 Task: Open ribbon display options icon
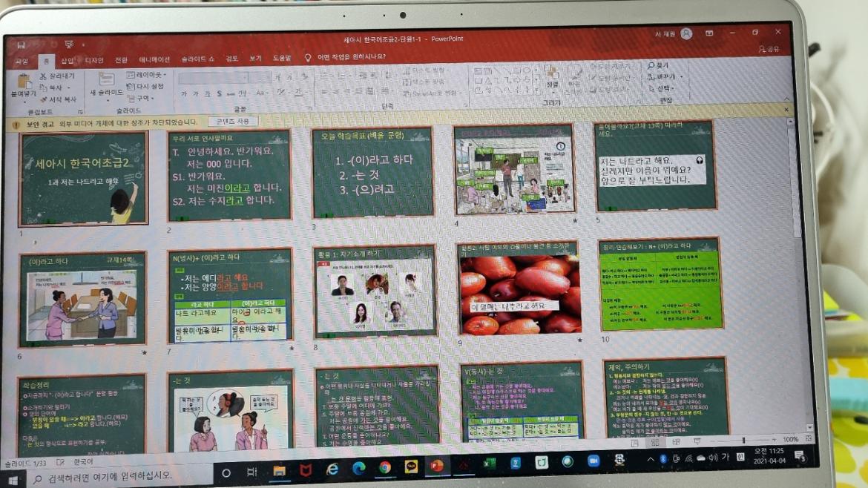coord(710,34)
